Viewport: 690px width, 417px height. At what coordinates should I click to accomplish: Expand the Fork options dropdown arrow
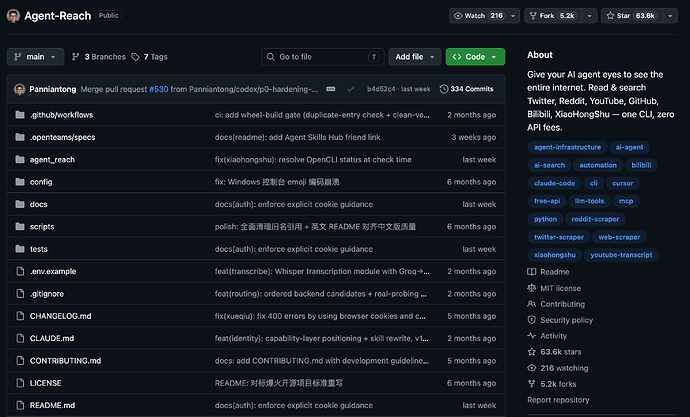coord(589,16)
